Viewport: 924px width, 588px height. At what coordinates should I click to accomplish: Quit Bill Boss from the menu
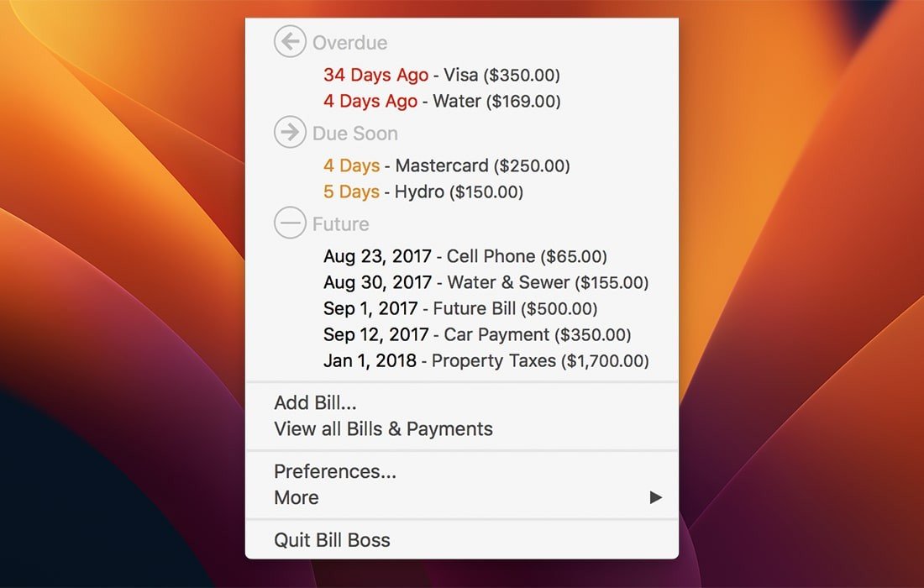(332, 539)
